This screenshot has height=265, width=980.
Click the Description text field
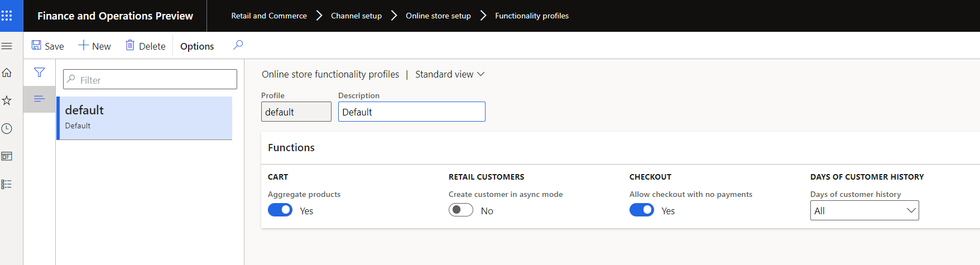(x=411, y=112)
